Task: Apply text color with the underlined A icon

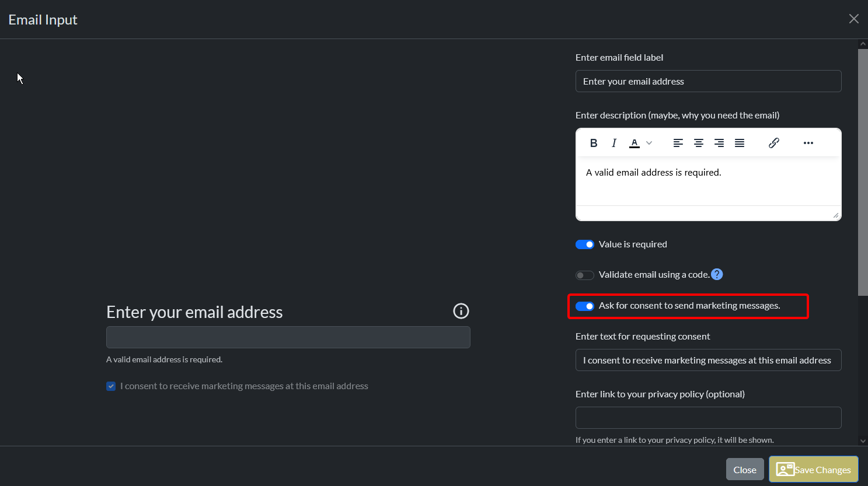Action: pyautogui.click(x=635, y=143)
